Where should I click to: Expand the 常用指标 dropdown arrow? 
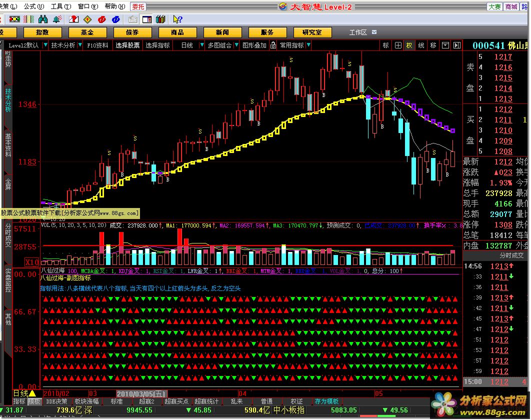click(308, 45)
